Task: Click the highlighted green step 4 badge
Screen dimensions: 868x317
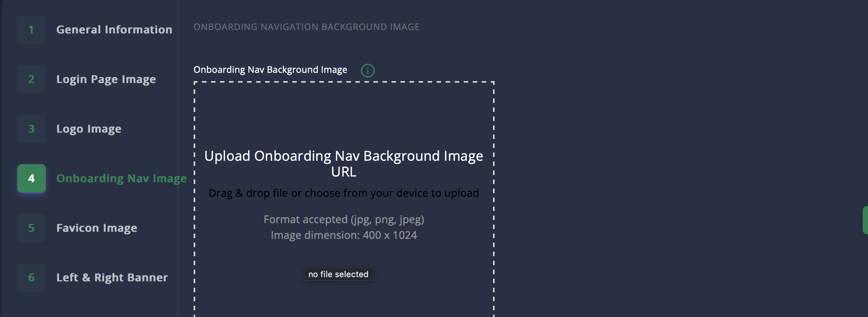Action: [x=32, y=178]
